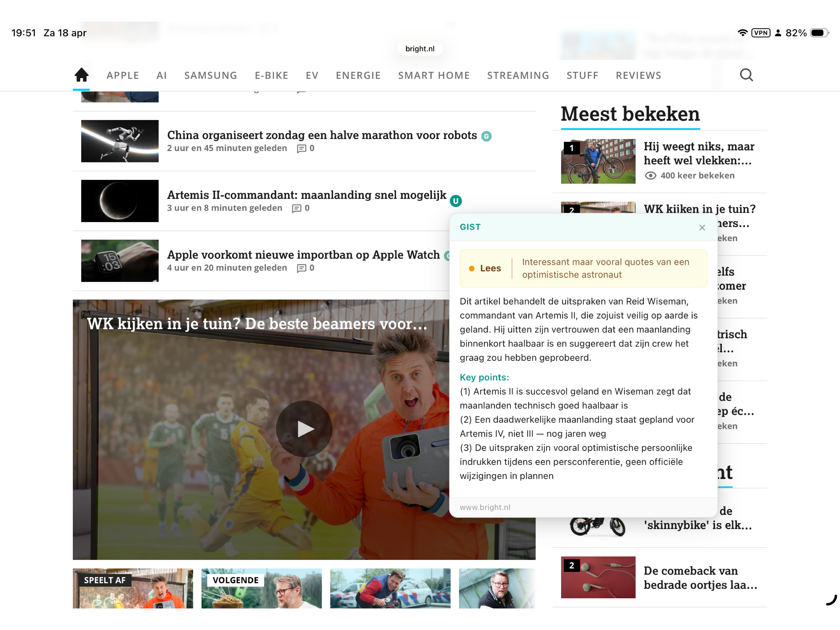This screenshot has height=630, width=840.
Task: Open the AI menu category
Action: 162,75
